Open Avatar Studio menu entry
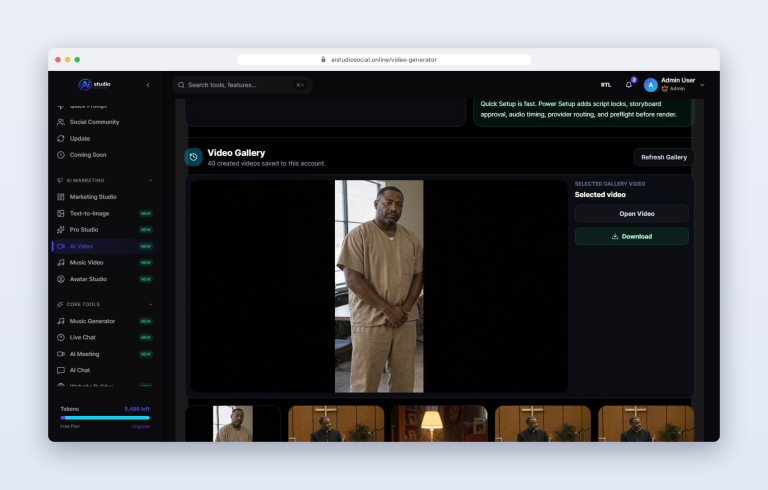This screenshot has height=490, width=768. [88, 279]
